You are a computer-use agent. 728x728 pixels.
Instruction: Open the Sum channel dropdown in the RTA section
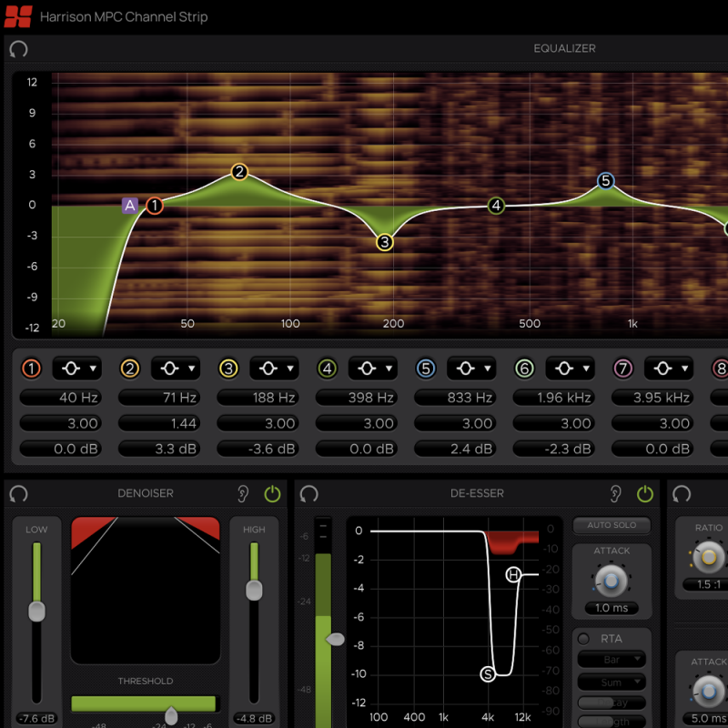611,682
